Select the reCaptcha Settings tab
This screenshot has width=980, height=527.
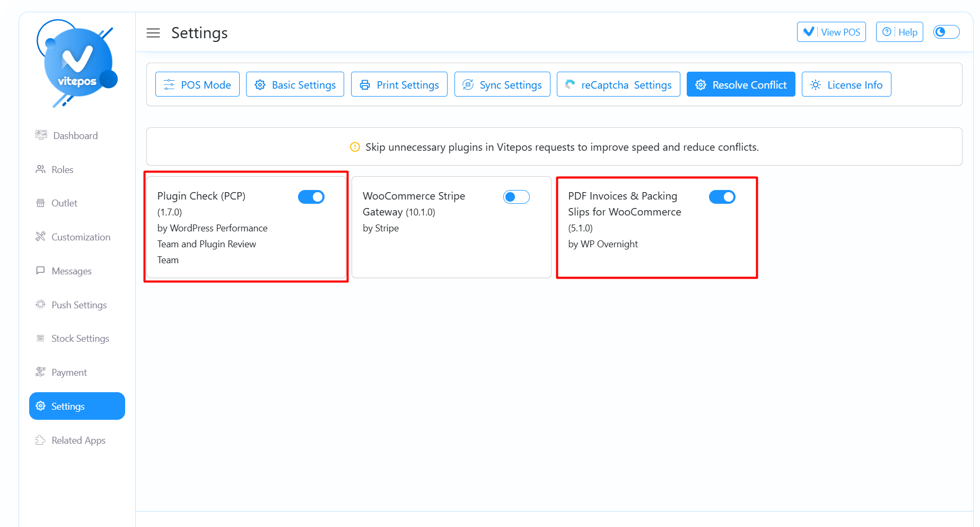[x=618, y=84]
